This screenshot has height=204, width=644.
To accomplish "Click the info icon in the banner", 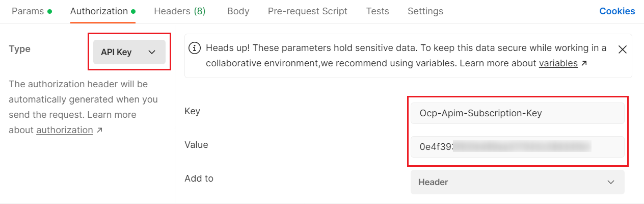I will coord(194,48).
